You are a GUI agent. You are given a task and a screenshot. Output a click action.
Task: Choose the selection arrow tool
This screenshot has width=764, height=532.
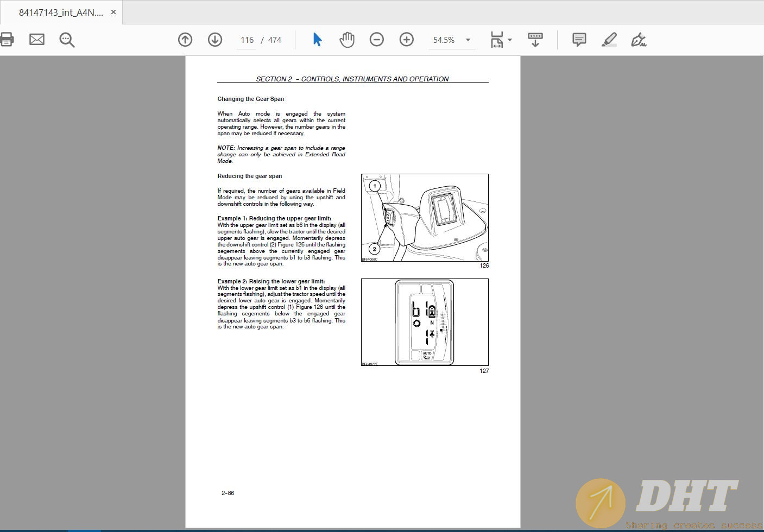(x=318, y=40)
